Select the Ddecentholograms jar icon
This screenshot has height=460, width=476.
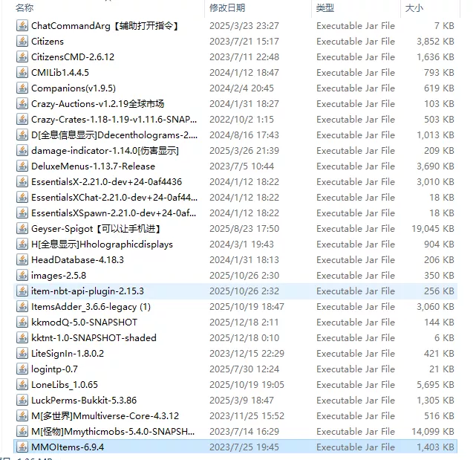pos(22,135)
